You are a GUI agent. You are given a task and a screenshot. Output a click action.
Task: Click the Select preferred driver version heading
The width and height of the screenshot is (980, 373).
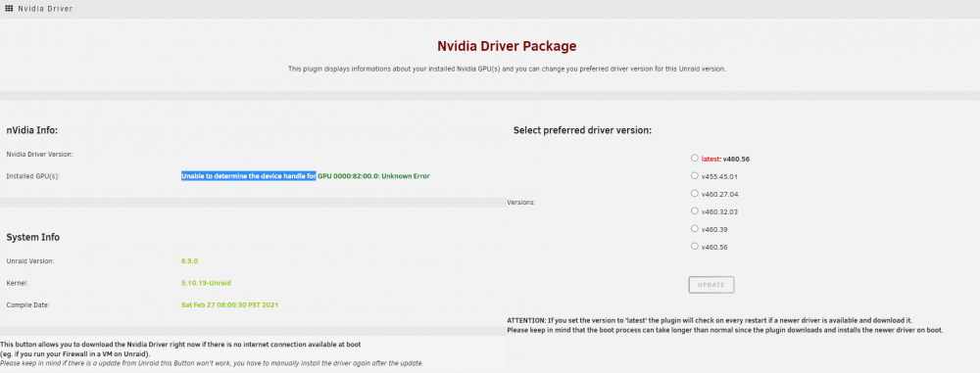coord(582,130)
